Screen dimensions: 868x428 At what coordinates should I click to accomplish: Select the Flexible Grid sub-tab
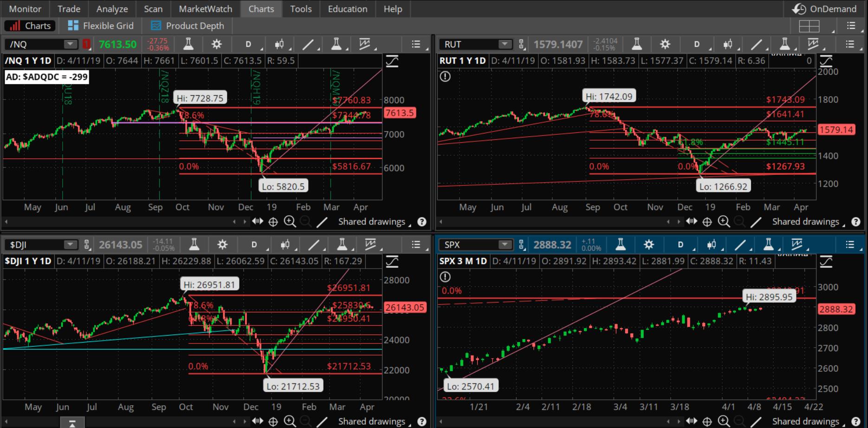click(100, 26)
